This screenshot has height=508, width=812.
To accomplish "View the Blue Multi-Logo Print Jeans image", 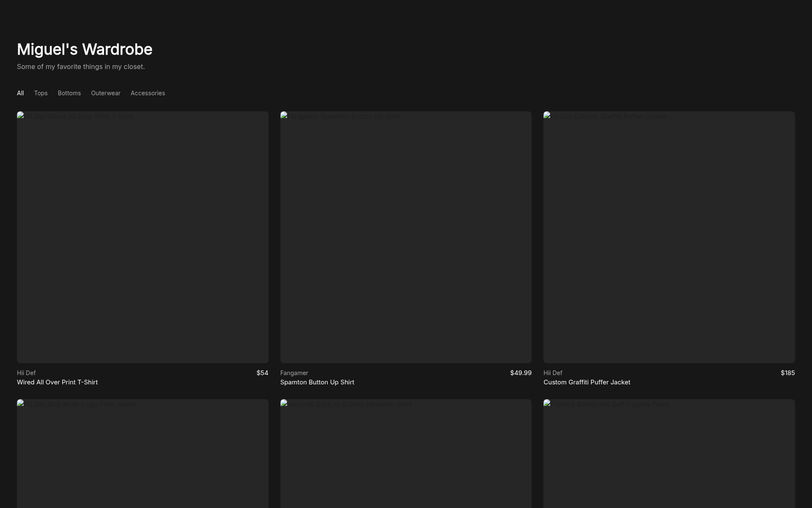I will [143, 454].
